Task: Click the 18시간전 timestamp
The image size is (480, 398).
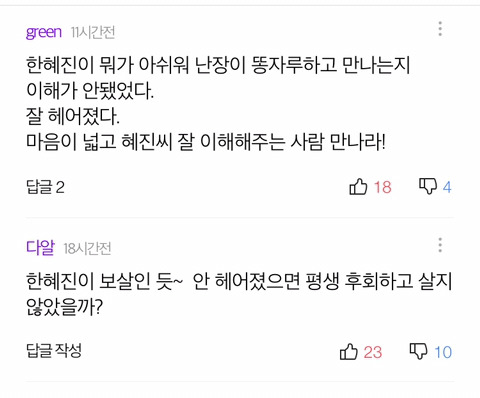Action: point(87,249)
